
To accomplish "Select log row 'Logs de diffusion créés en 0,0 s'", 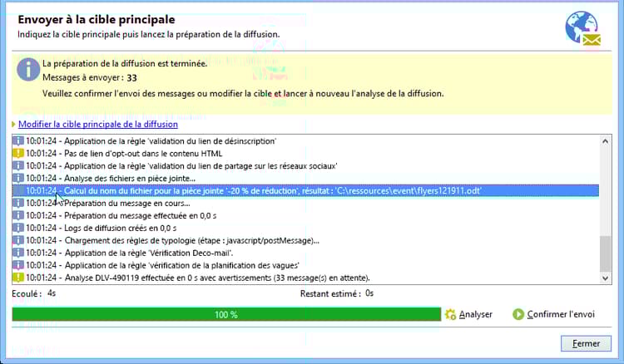I will pos(305,228).
